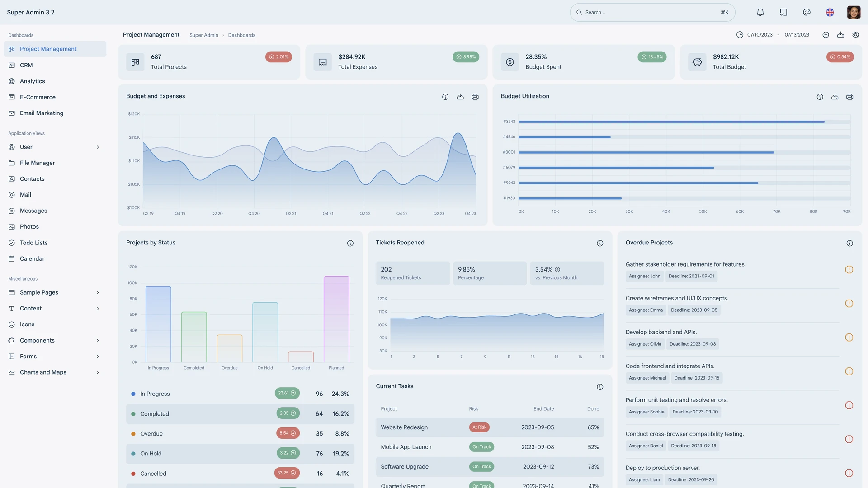Screen dimensions: 868x488
Task: Select the Completed status row
Action: 240,414
